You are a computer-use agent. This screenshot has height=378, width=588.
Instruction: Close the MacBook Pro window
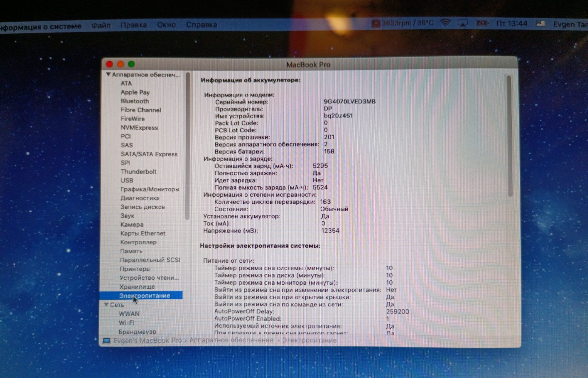[x=110, y=64]
